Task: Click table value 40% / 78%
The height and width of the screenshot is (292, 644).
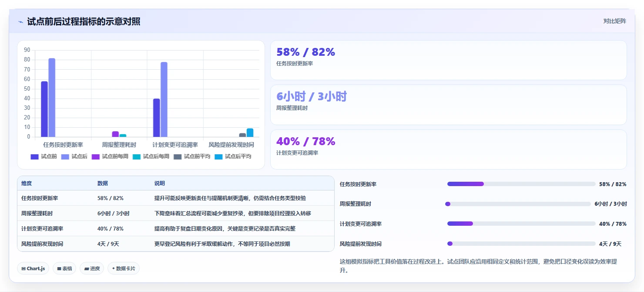Action: point(111,228)
